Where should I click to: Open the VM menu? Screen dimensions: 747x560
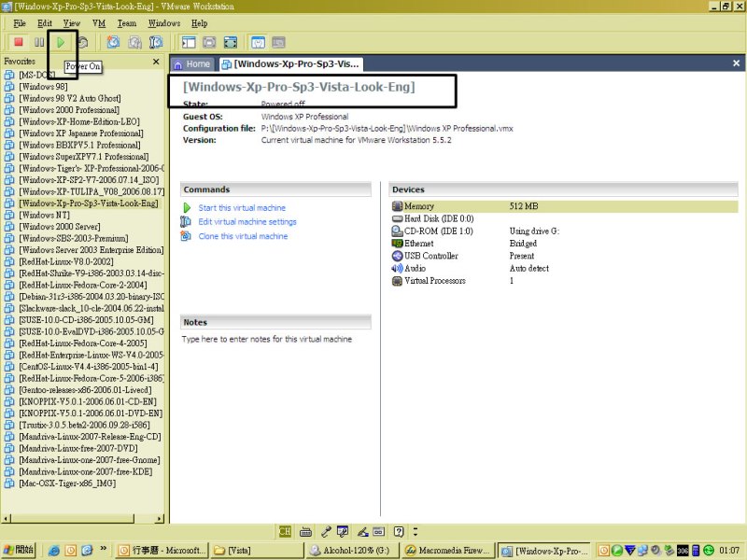click(x=99, y=22)
